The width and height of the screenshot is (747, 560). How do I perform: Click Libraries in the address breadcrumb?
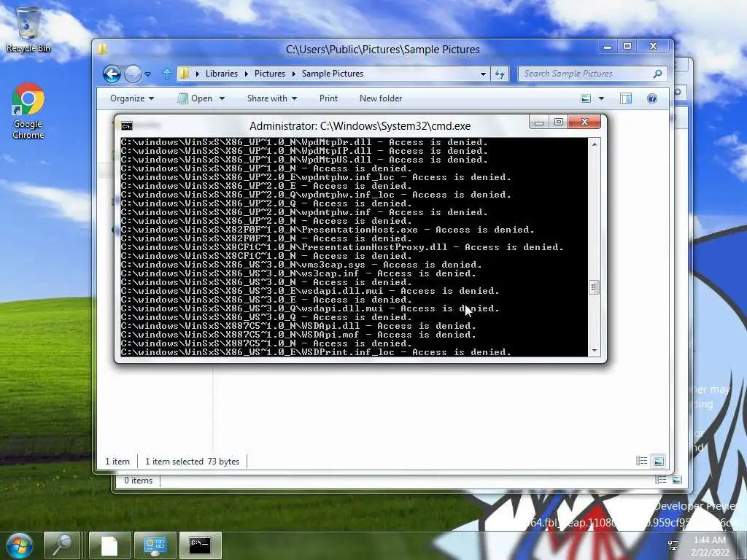pyautogui.click(x=222, y=74)
